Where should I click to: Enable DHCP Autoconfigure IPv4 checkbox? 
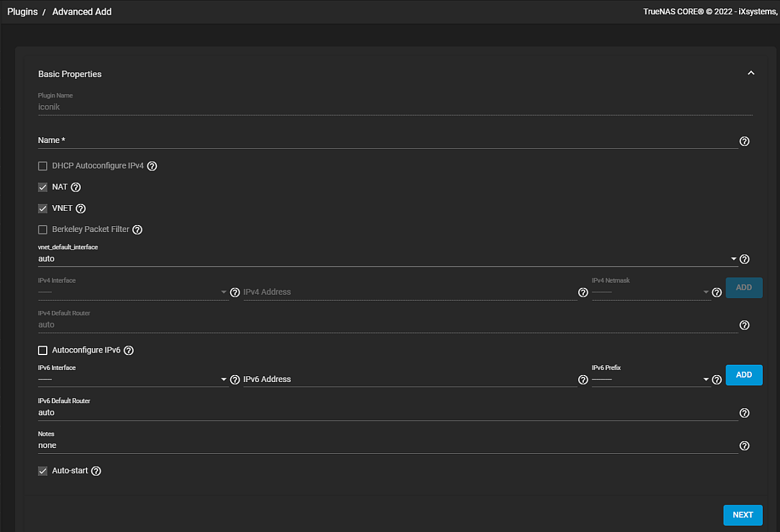tap(43, 166)
